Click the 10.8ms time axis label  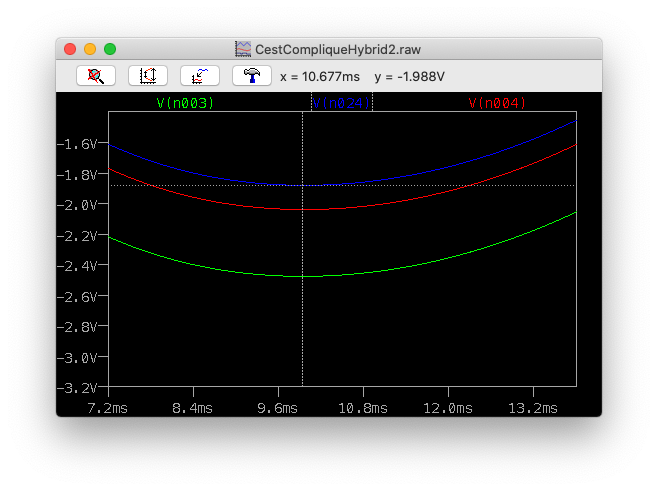coord(363,408)
